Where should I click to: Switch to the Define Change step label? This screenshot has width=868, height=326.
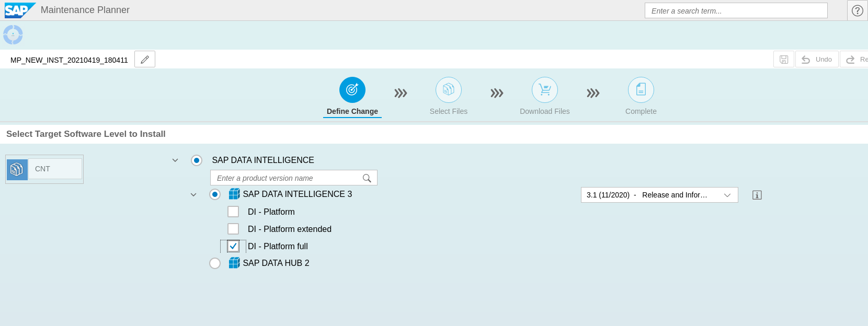352,111
